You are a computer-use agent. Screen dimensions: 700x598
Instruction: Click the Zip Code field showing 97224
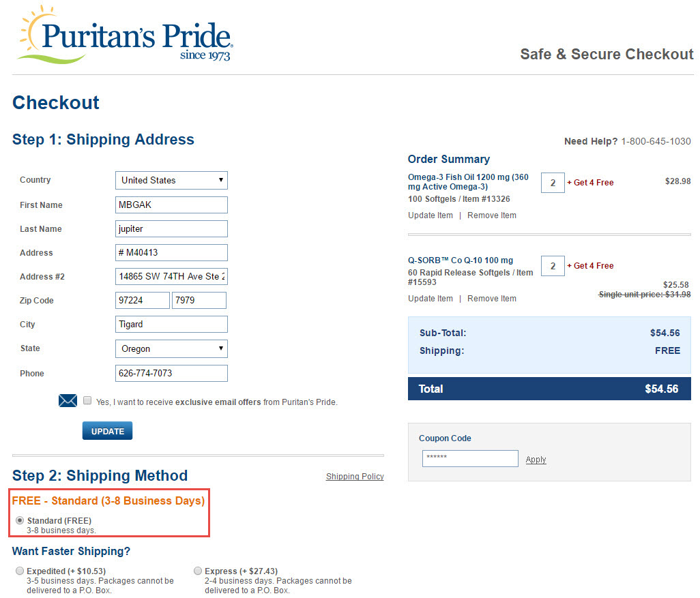pyautogui.click(x=143, y=300)
